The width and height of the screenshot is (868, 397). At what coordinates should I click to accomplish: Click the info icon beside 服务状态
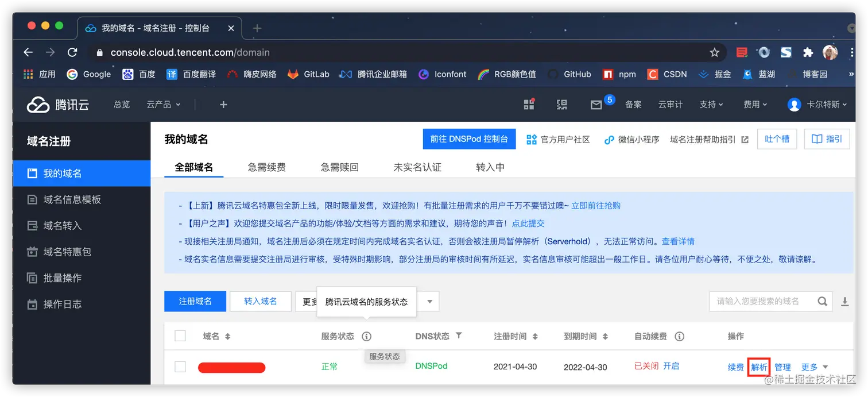pyautogui.click(x=366, y=336)
